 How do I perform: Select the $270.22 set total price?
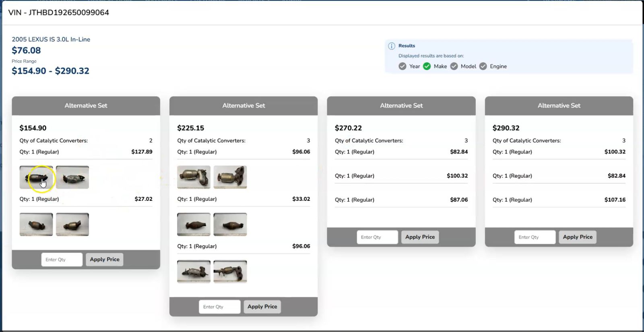(349, 128)
